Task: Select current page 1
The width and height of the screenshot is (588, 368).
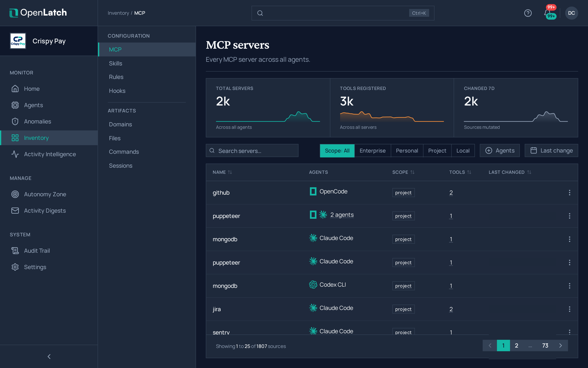Action: pos(503,345)
